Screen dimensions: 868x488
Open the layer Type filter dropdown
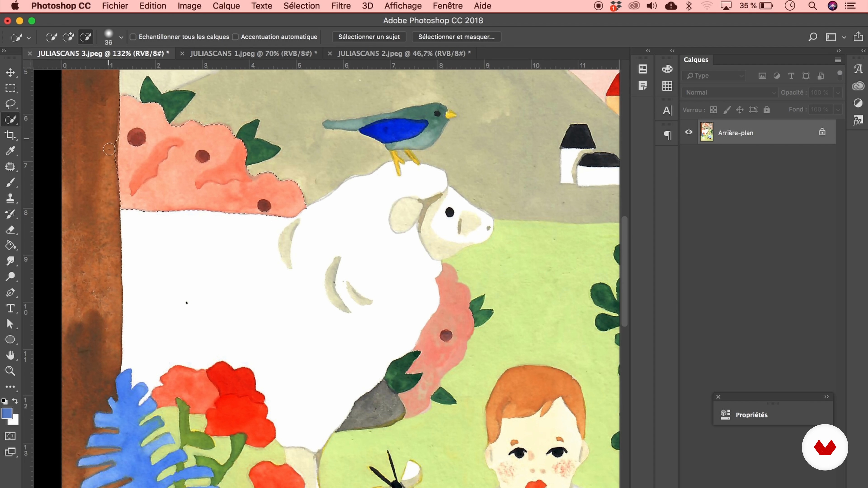coord(714,75)
